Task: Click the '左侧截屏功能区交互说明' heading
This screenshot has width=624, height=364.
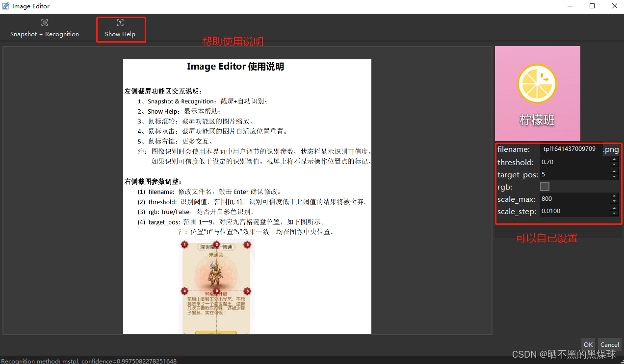Action: (x=163, y=91)
